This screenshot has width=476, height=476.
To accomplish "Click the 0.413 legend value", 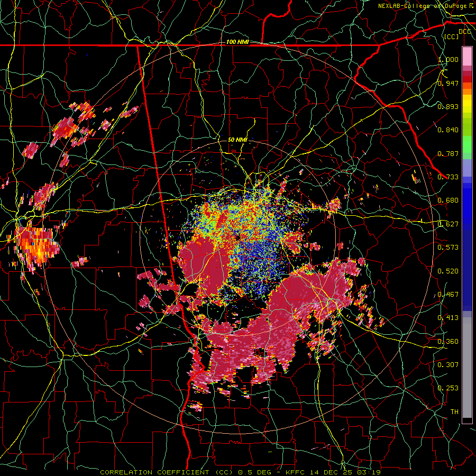I will [x=448, y=318].
